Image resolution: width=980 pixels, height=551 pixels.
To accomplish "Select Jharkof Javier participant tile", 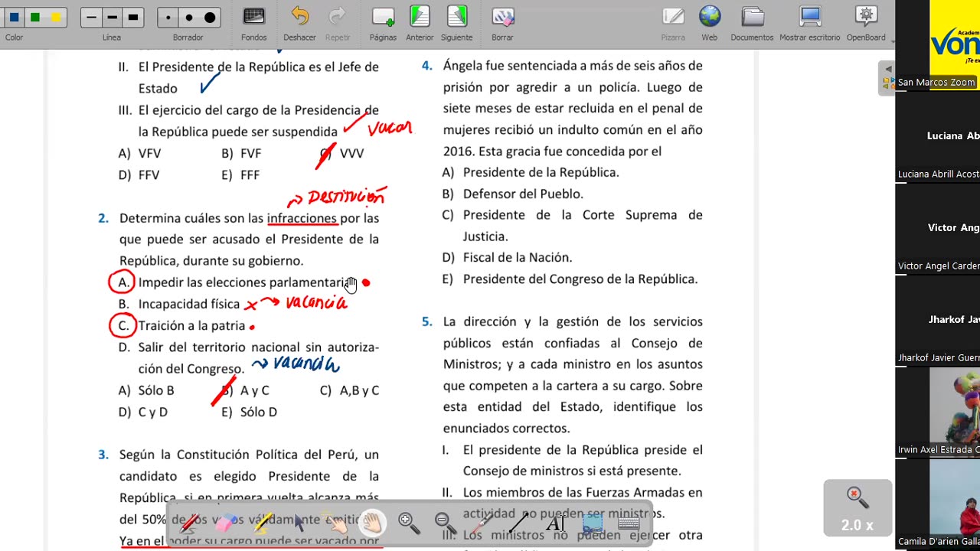I will tap(938, 321).
